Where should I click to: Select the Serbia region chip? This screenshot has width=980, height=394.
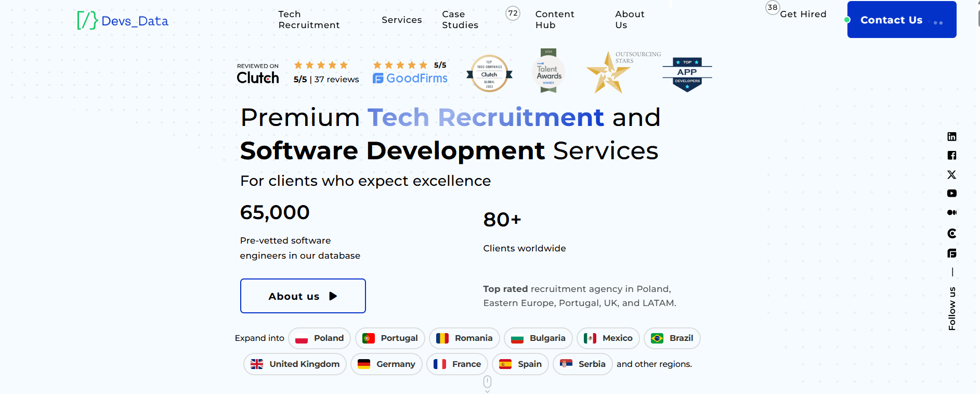(x=583, y=364)
